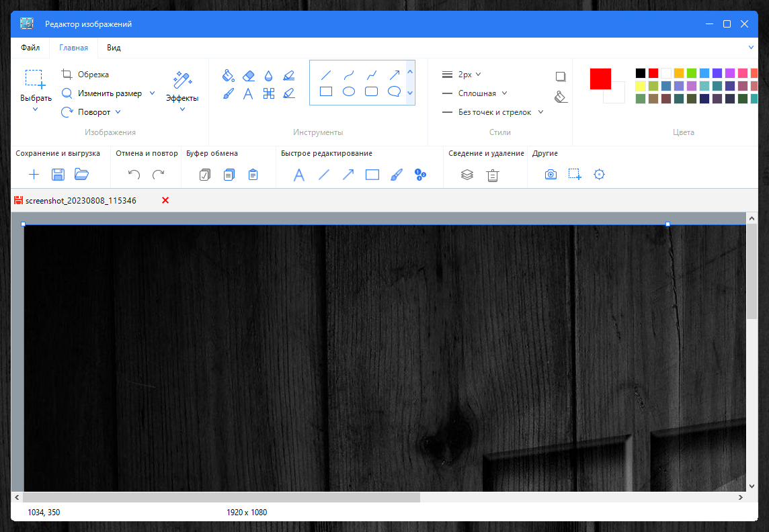Image resolution: width=769 pixels, height=532 pixels.
Task: Choose the smooth curve shape in the gallery
Action: coord(349,75)
